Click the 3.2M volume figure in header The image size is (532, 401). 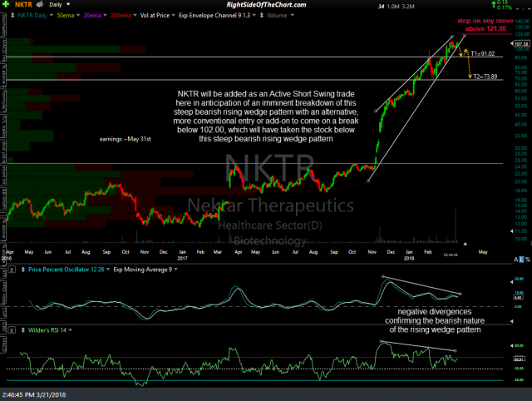pos(408,7)
